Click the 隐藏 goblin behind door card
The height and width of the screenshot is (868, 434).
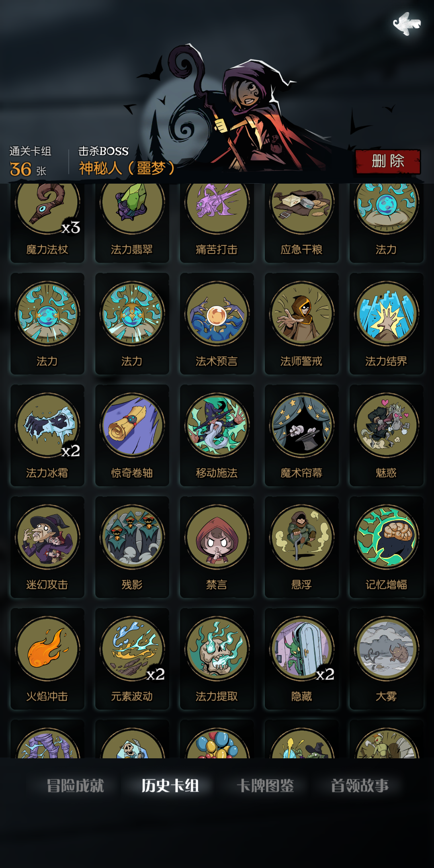[302, 659]
